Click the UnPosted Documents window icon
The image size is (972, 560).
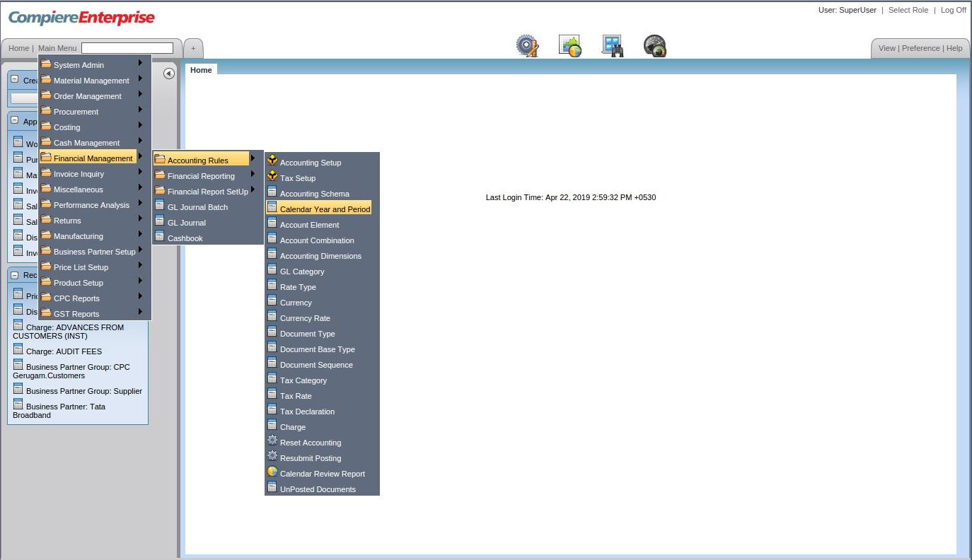click(x=272, y=488)
